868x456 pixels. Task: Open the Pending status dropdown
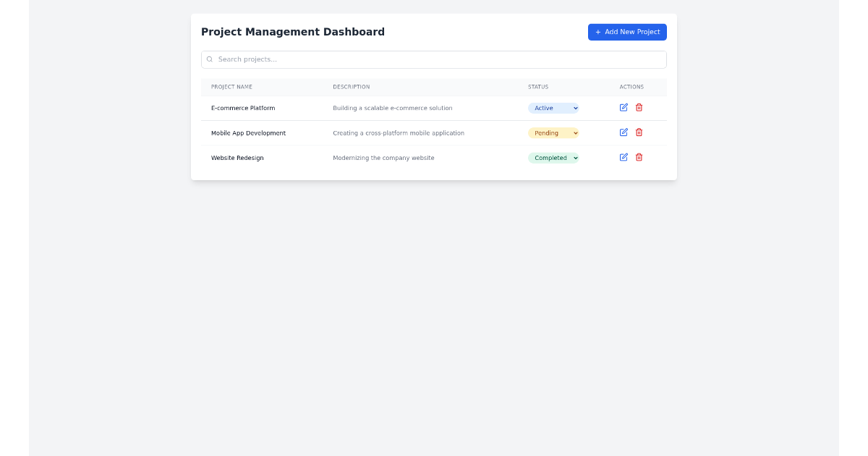tap(553, 132)
